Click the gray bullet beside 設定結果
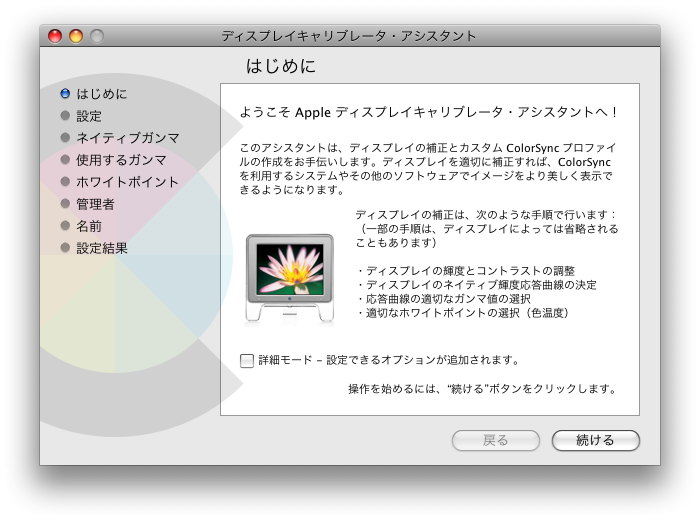 pos(65,247)
